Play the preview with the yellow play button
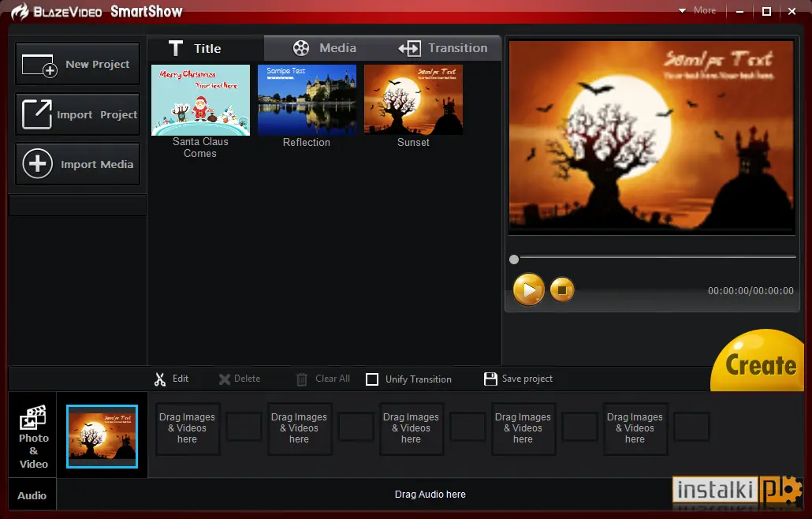The width and height of the screenshot is (812, 519). tap(528, 289)
